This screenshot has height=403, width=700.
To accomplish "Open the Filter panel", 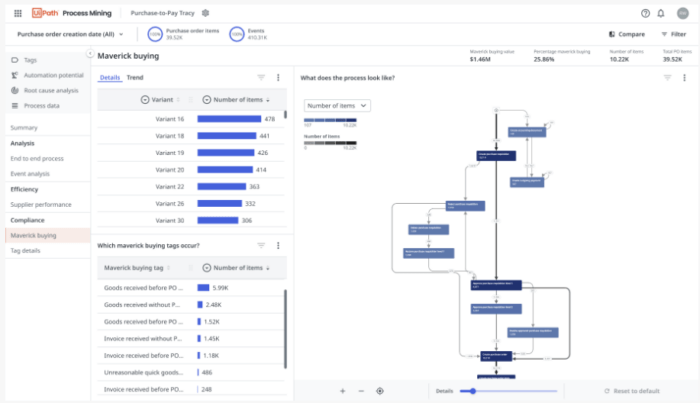I will (x=674, y=34).
